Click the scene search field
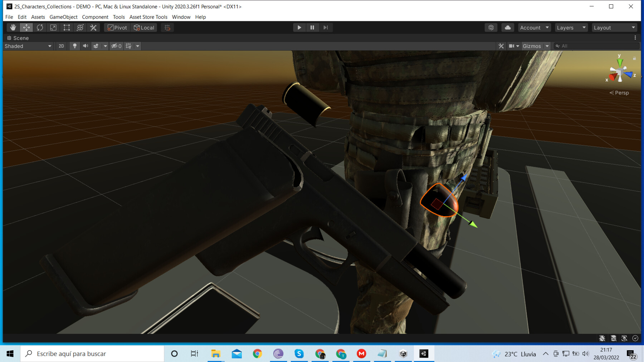The image size is (644, 362). [596, 46]
